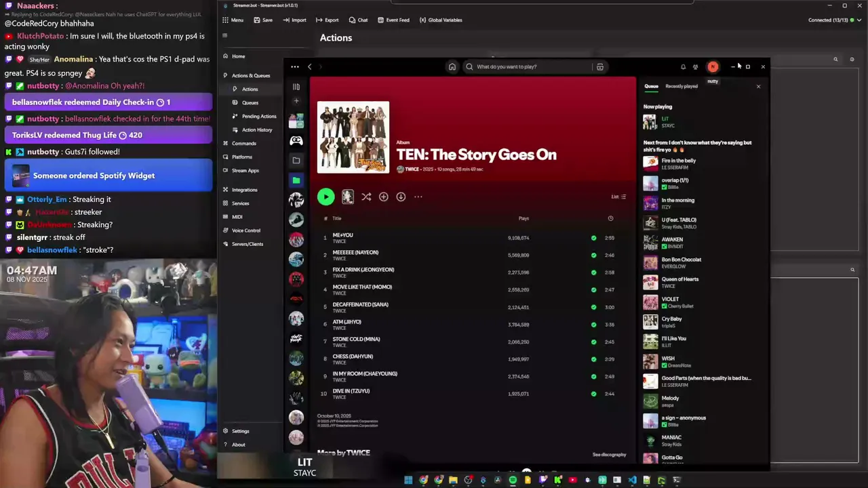
Task: Toggle saved checkmark for ATM (JIHYO)
Action: (x=593, y=325)
